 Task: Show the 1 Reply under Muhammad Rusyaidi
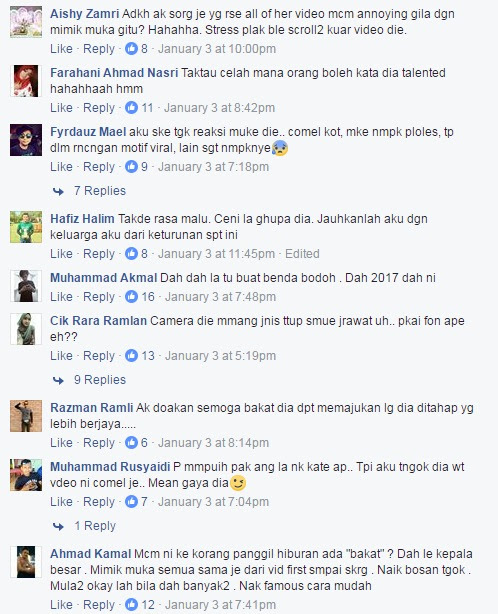pos(95,526)
